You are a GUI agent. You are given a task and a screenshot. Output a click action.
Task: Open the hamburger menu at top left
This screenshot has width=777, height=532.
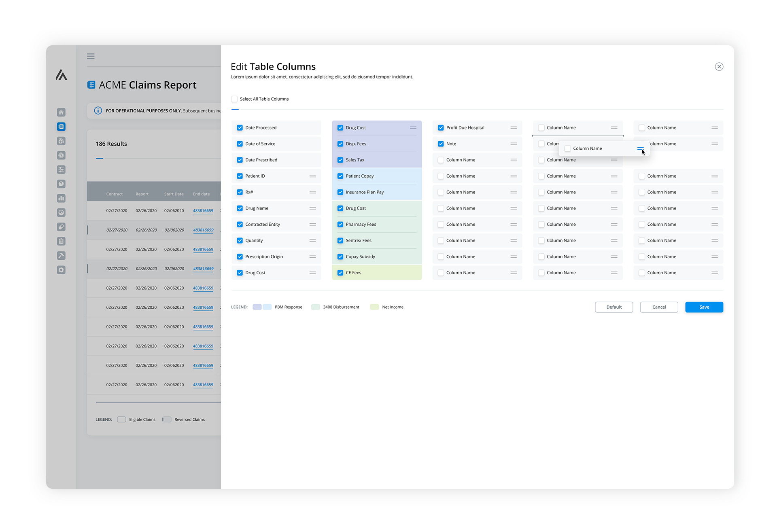(x=91, y=56)
